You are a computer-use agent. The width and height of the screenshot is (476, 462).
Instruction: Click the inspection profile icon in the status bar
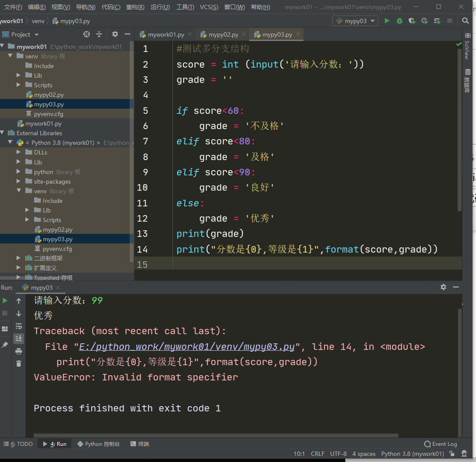click(464, 454)
